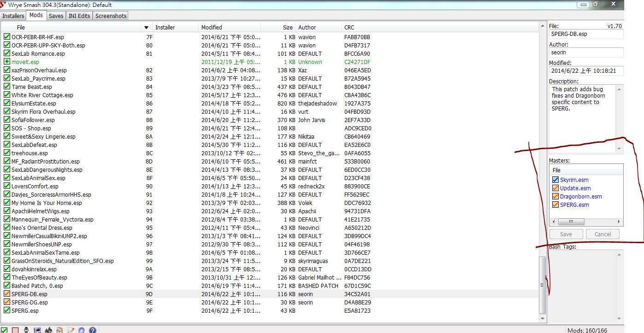Click Dragonborn.esm in Masters list
This screenshot has height=333, width=644.
point(581,196)
